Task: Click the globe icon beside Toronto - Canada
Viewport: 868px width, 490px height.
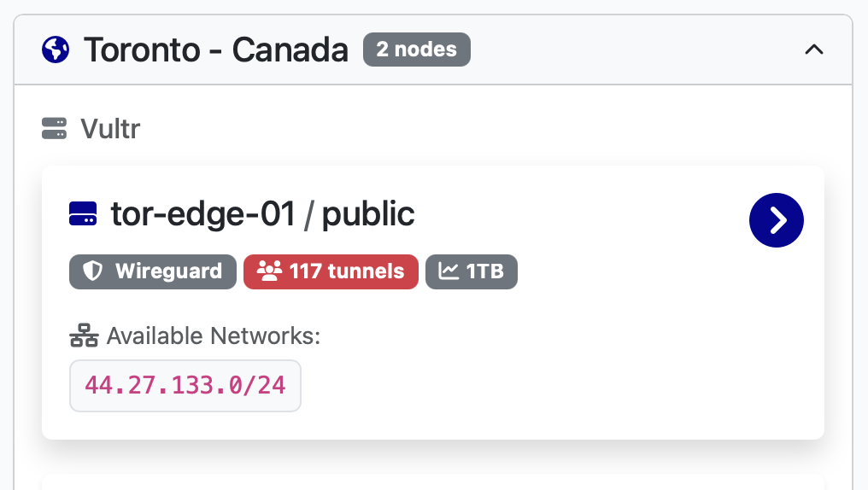Action: (x=56, y=50)
